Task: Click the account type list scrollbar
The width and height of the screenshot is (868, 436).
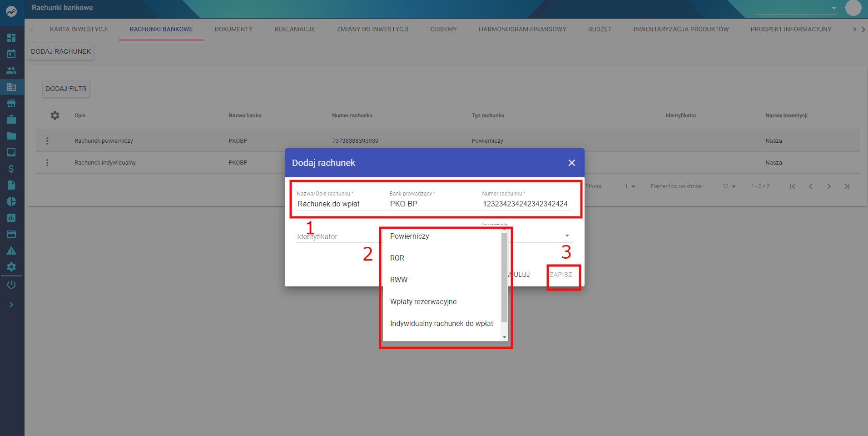Action: point(504,277)
